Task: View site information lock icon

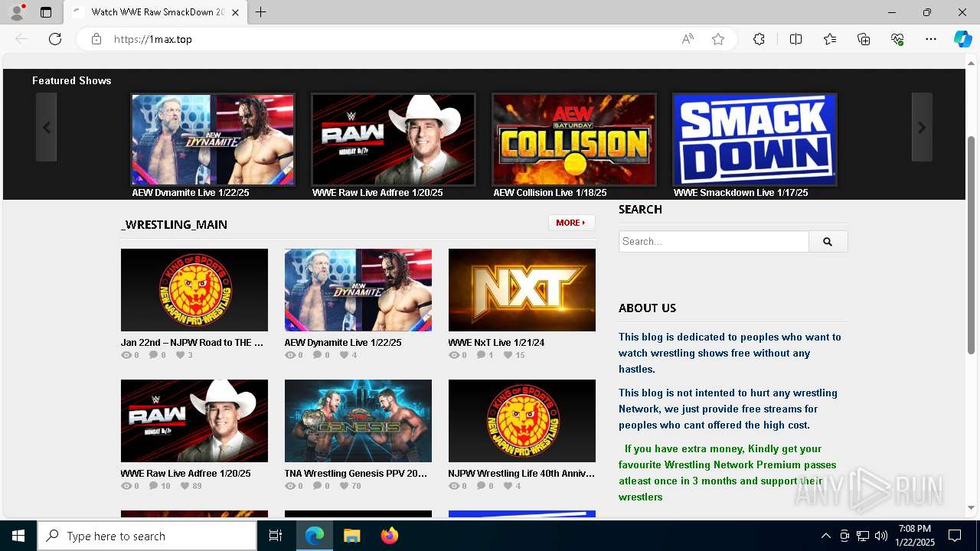Action: (x=96, y=39)
